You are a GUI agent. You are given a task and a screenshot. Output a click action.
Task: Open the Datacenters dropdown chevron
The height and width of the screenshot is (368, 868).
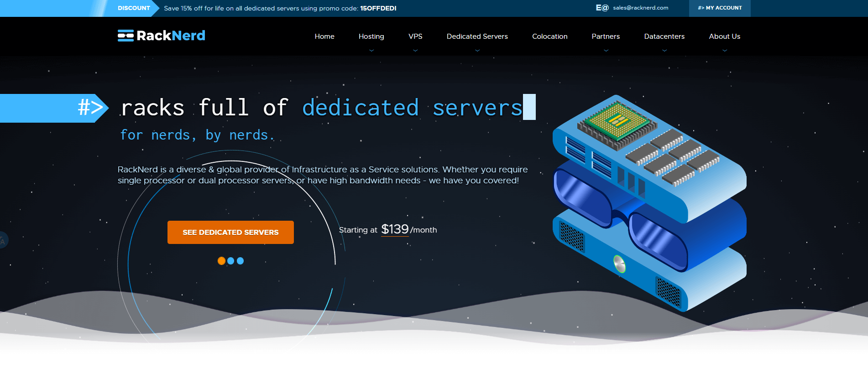(x=664, y=51)
